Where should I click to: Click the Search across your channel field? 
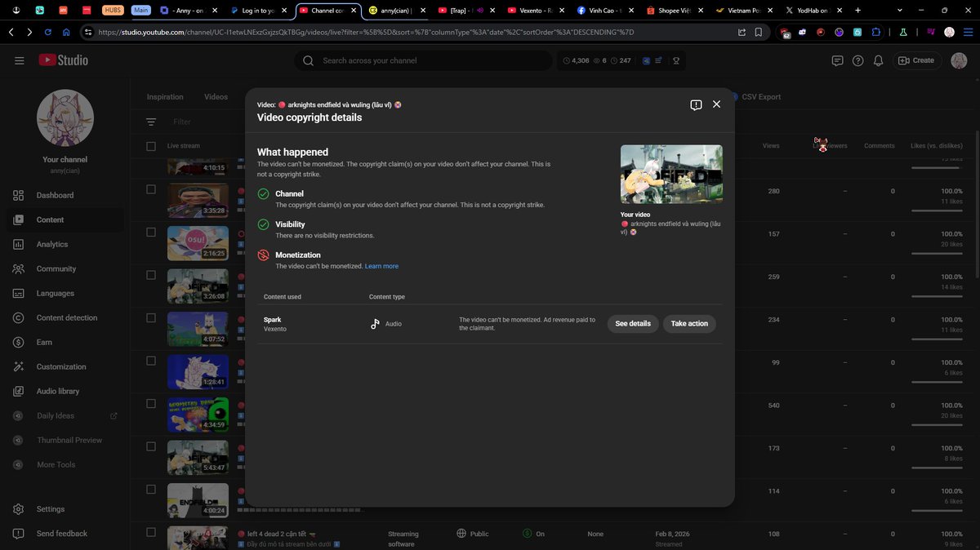(423, 60)
